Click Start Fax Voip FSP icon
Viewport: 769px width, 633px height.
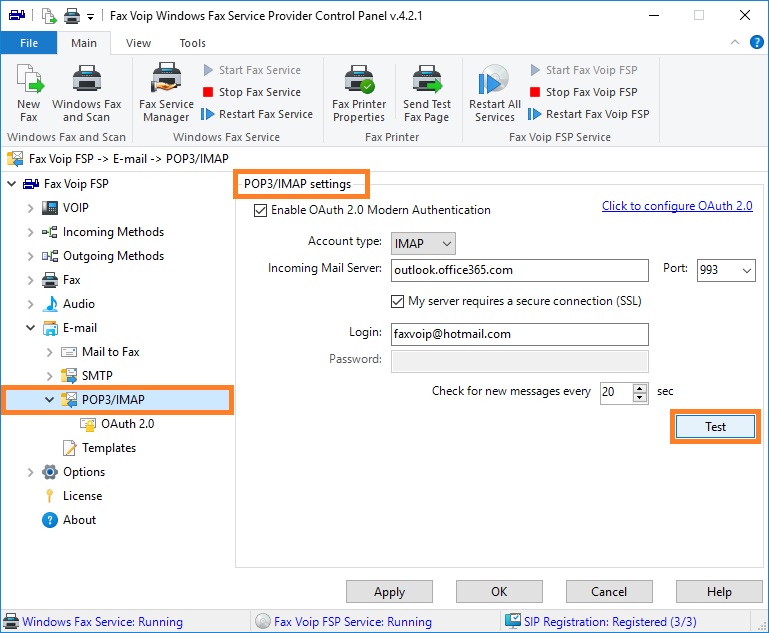point(535,70)
